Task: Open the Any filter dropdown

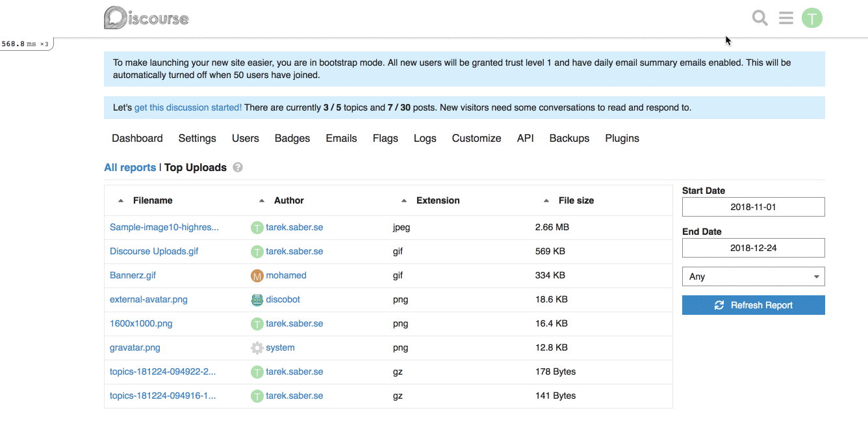Action: pos(754,276)
